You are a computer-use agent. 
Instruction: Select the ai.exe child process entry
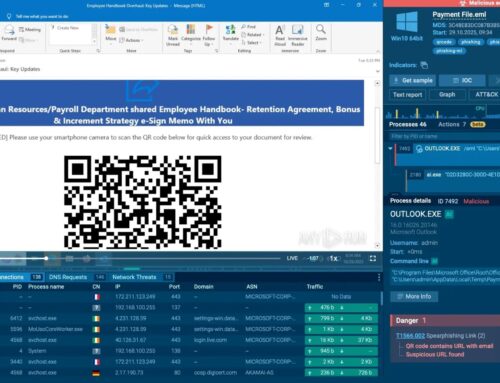tap(453, 180)
